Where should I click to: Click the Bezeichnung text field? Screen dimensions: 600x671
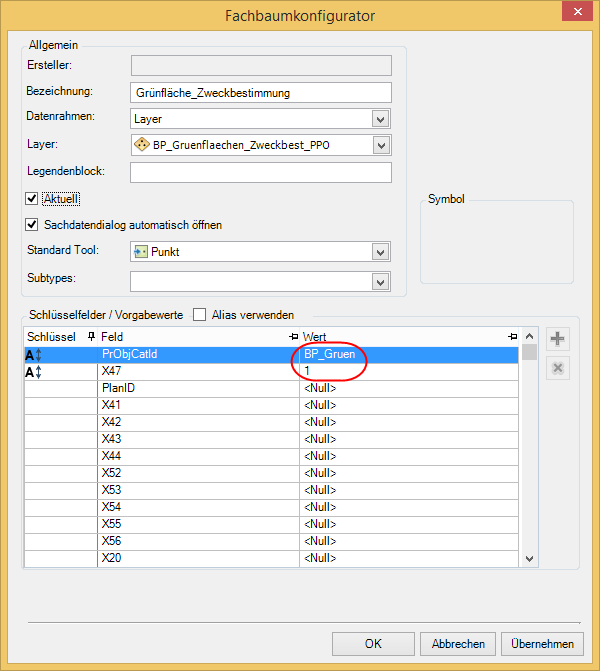coord(260,92)
